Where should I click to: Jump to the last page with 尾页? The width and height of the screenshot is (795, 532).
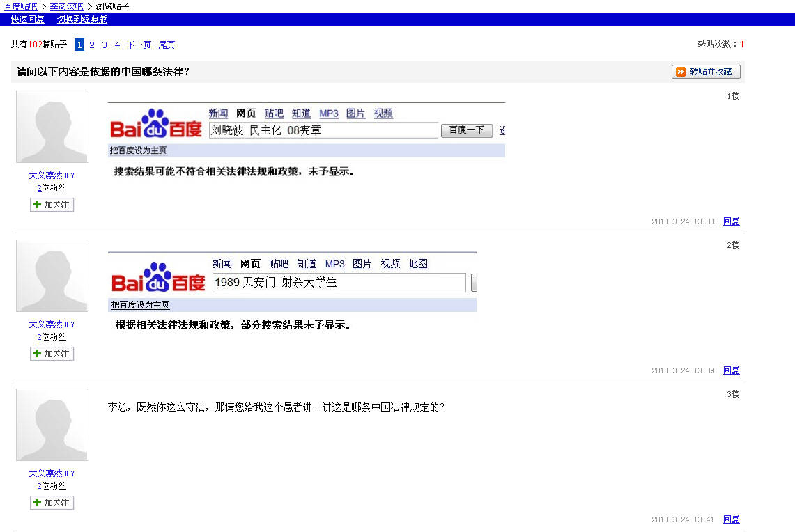(167, 45)
